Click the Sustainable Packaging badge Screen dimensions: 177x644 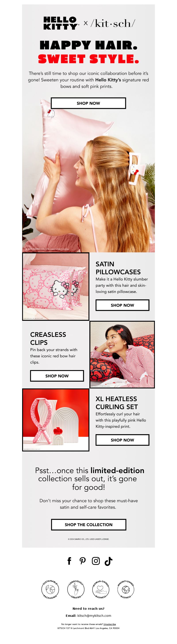tap(50, 589)
